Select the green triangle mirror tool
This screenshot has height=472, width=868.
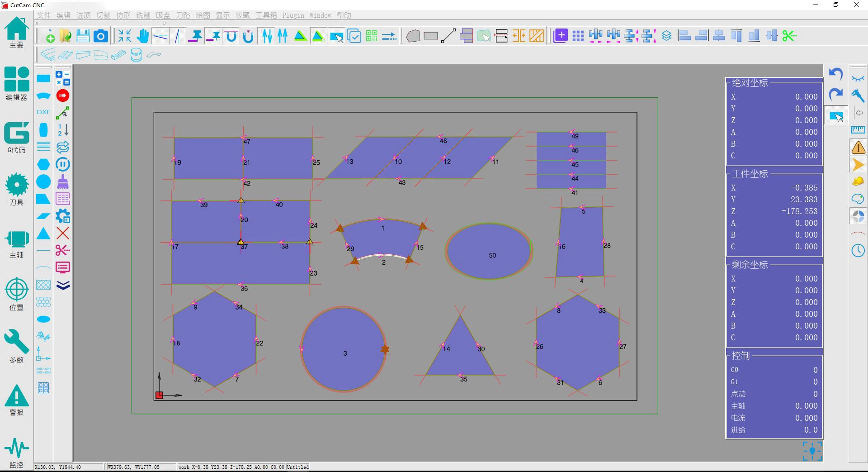pyautogui.click(x=300, y=36)
